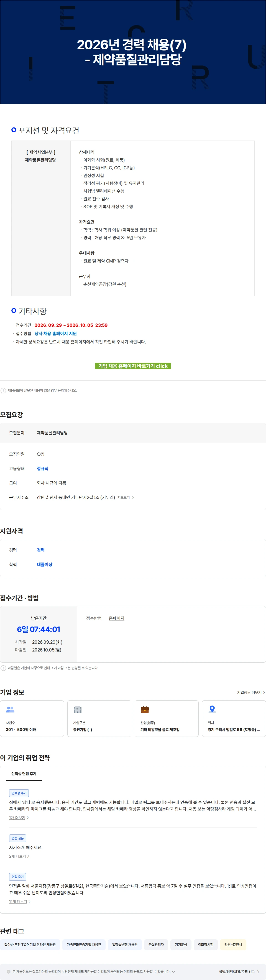Click the 정규직 employment type link
Screen dimensions: 266x980
pos(43,469)
